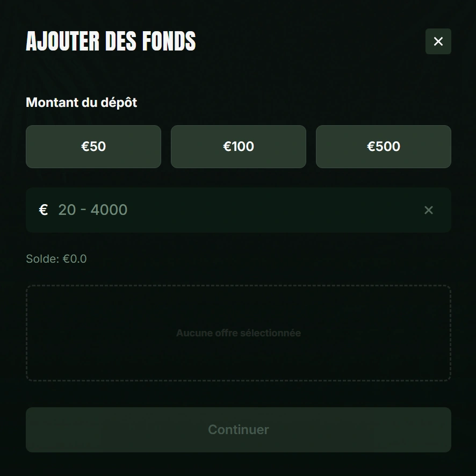Tap the clear icon inside the custom amount box
The height and width of the screenshot is (476, 476).
(429, 210)
